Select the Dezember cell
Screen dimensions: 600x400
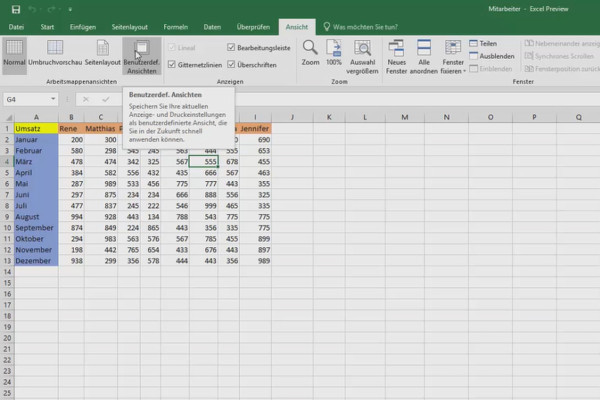(x=36, y=261)
